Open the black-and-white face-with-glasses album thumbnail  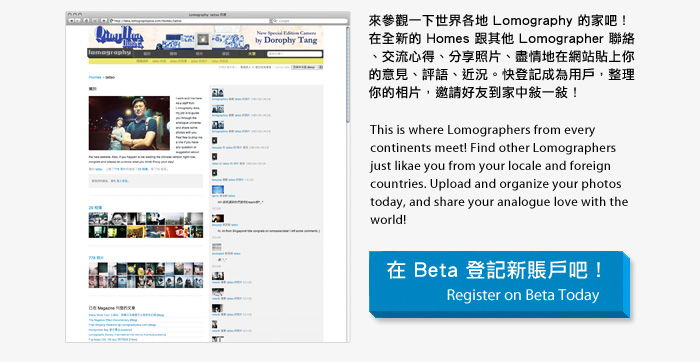[117, 219]
